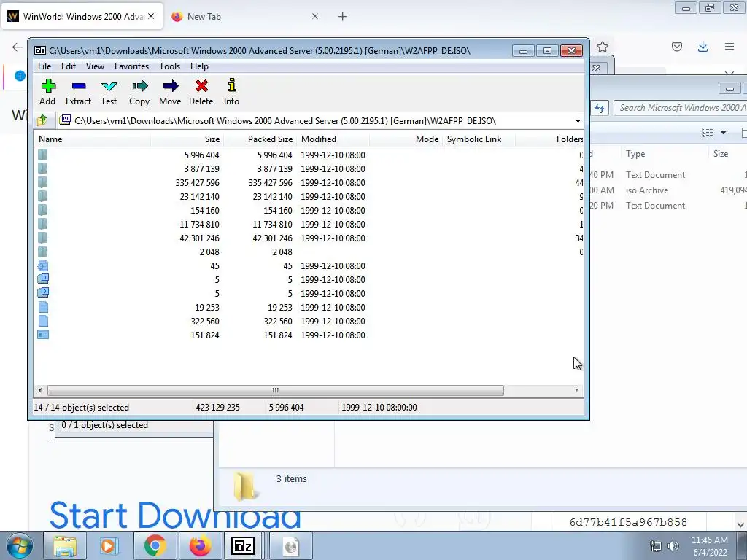Select the settings file icon sized 45
The width and height of the screenshot is (747, 560).
point(43,265)
